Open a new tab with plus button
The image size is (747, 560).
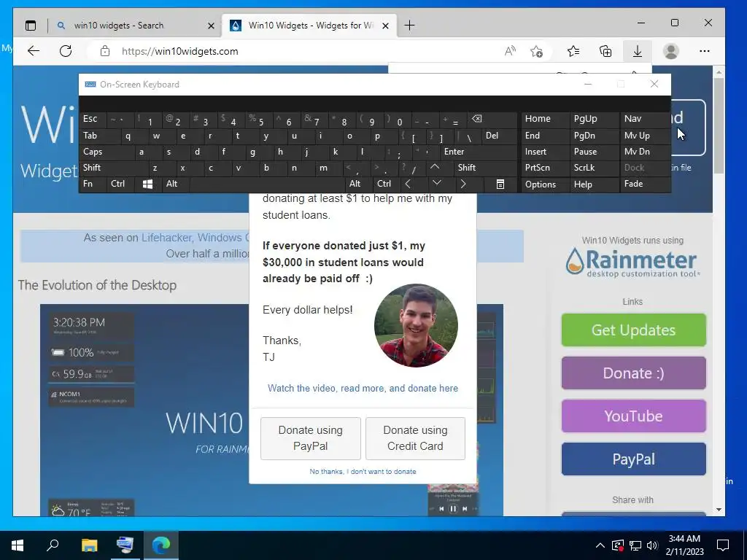[409, 26]
